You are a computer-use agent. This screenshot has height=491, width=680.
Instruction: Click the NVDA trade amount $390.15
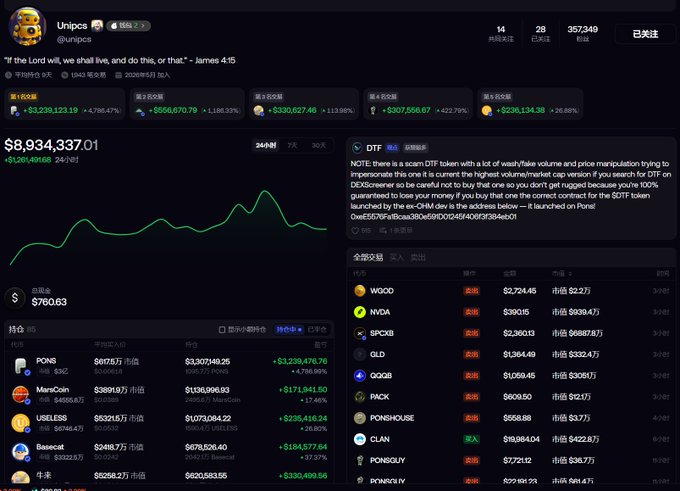(x=516, y=312)
